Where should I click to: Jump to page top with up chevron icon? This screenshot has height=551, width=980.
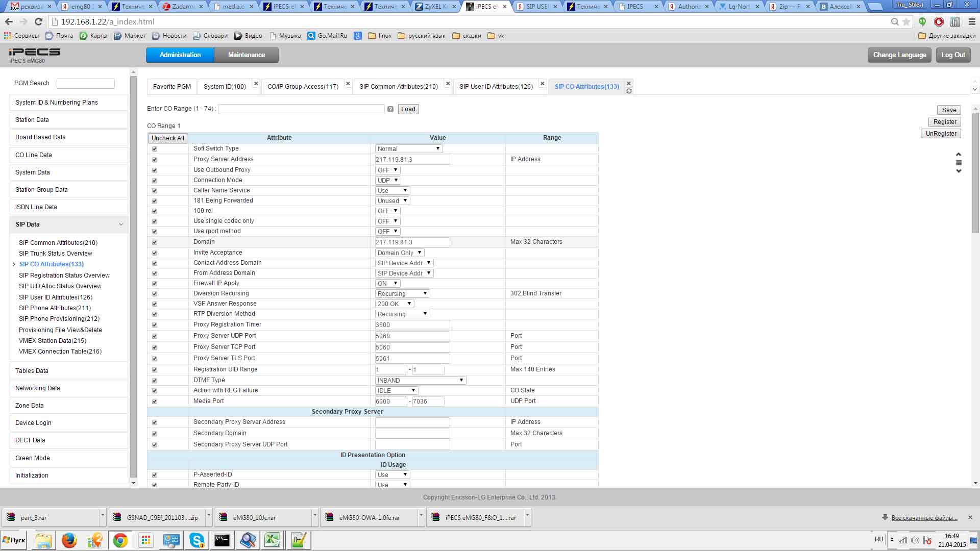(x=959, y=154)
